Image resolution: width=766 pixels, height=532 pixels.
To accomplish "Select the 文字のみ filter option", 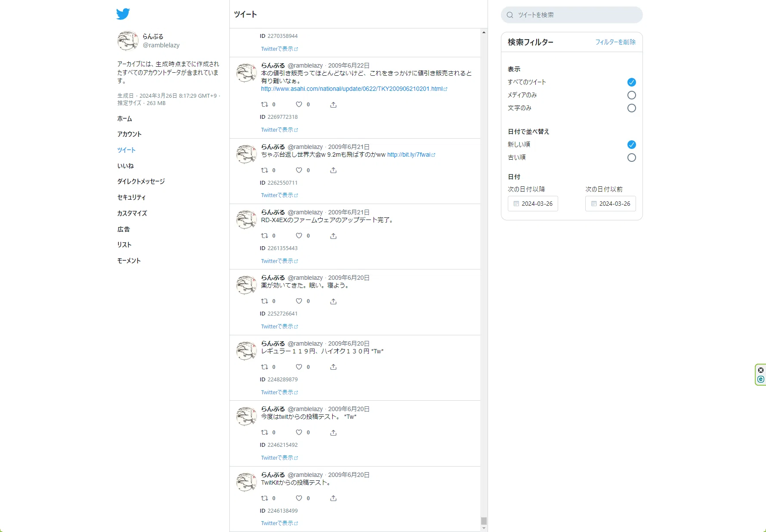I will click(631, 108).
